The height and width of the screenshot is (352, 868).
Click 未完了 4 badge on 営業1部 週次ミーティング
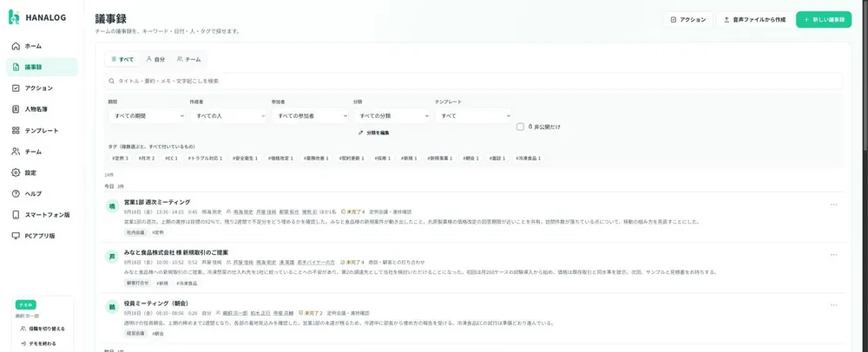353,212
